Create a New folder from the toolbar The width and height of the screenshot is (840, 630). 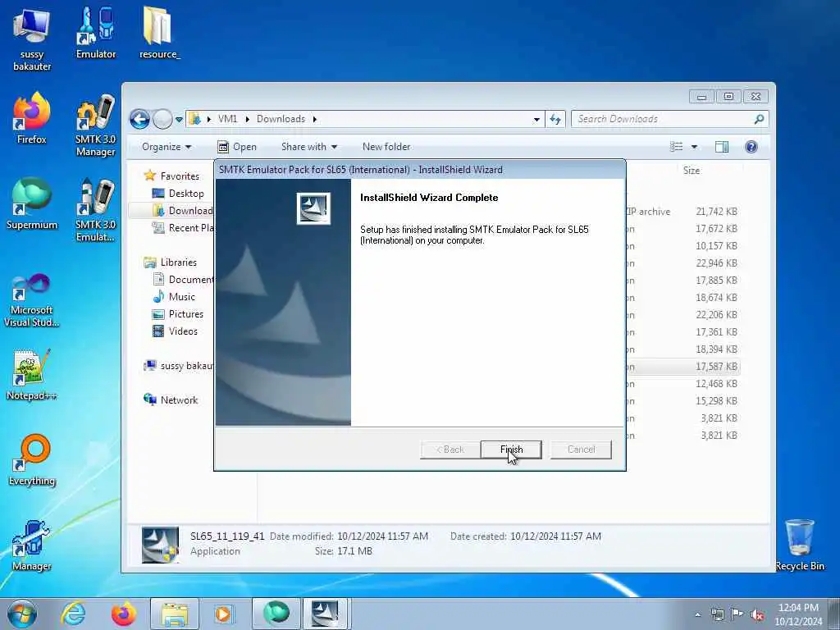tap(386, 147)
